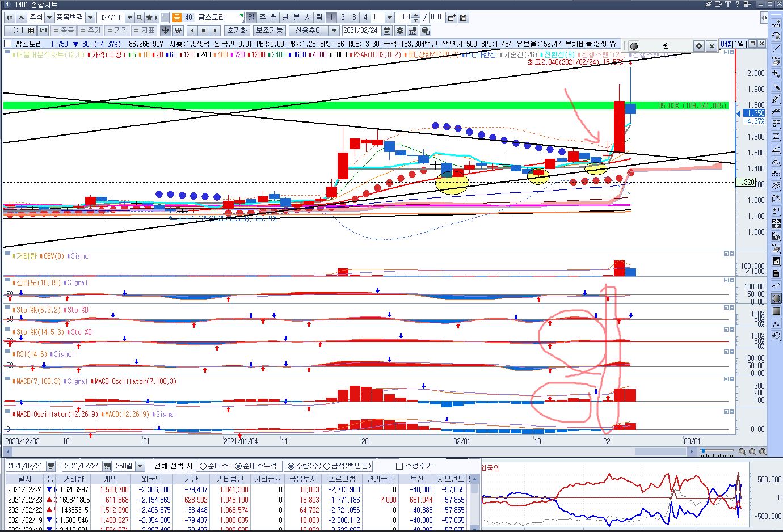Image resolution: width=783 pixels, height=532 pixels.
Task: Click the stock code input field 027710
Action: tap(111, 18)
